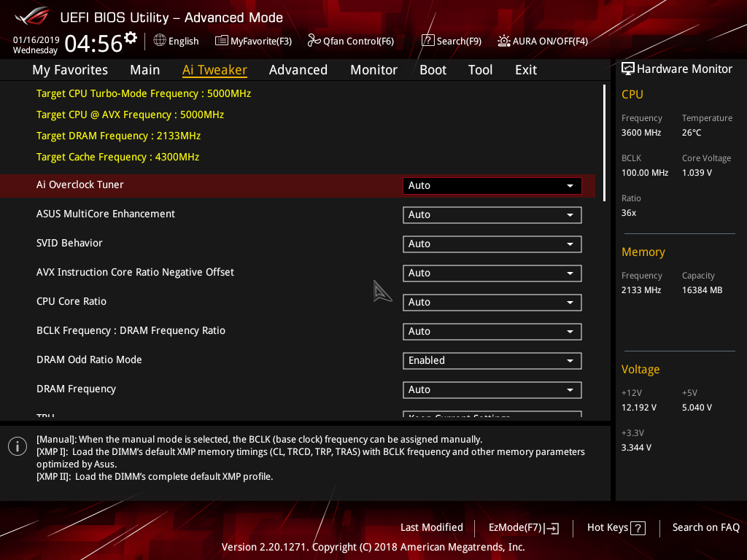Click the Hardware Monitor panel icon

[628, 69]
